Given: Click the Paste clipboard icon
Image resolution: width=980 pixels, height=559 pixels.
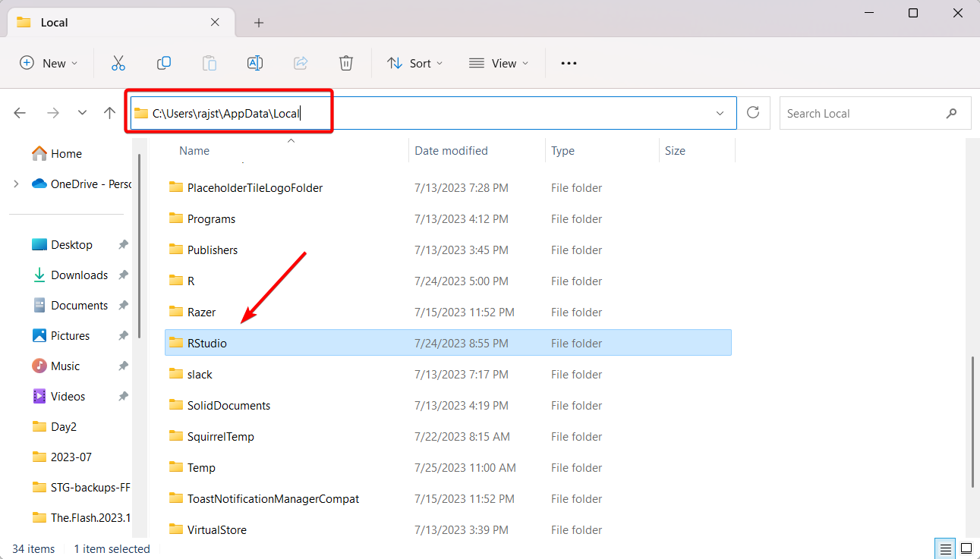Looking at the screenshot, I should tap(210, 63).
